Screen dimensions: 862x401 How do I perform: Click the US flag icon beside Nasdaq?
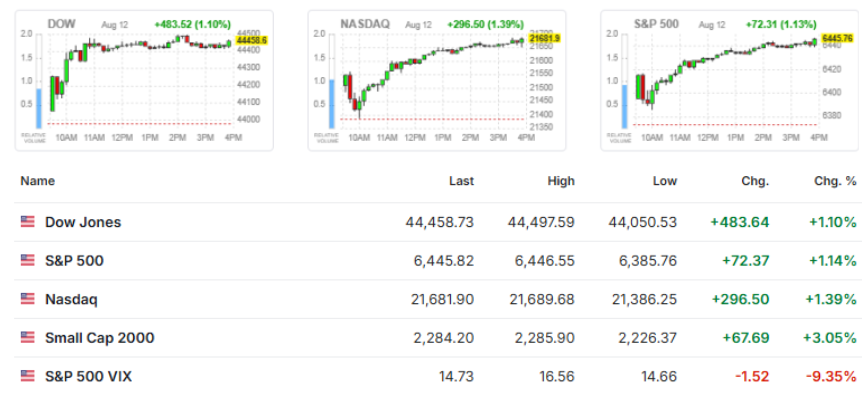pos(27,299)
